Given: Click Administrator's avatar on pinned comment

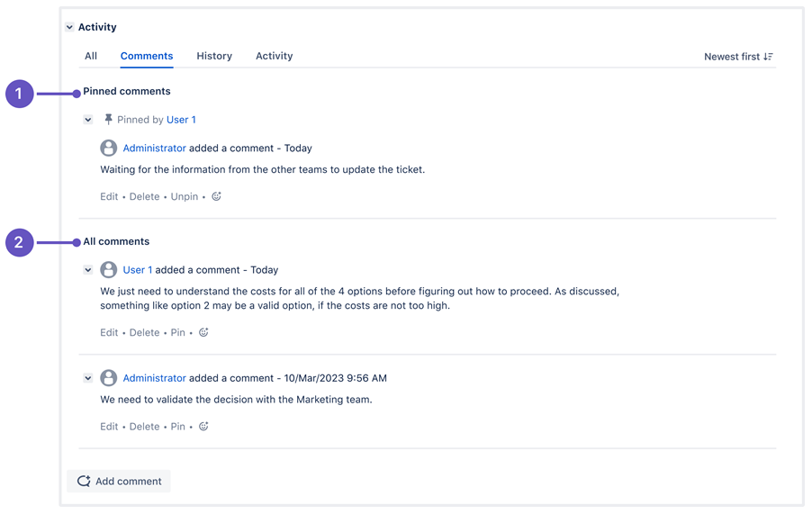Looking at the screenshot, I should click(108, 148).
